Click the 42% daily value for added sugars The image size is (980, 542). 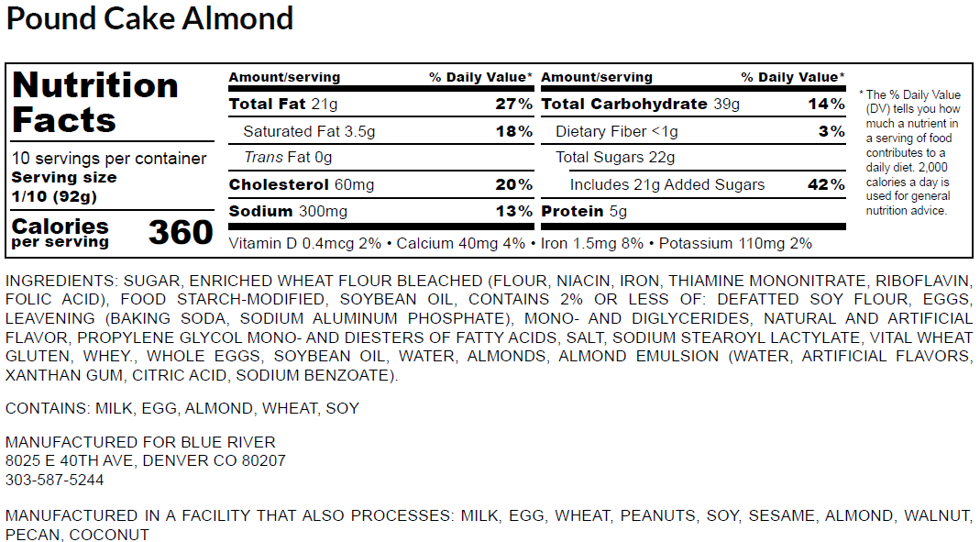pos(825,184)
